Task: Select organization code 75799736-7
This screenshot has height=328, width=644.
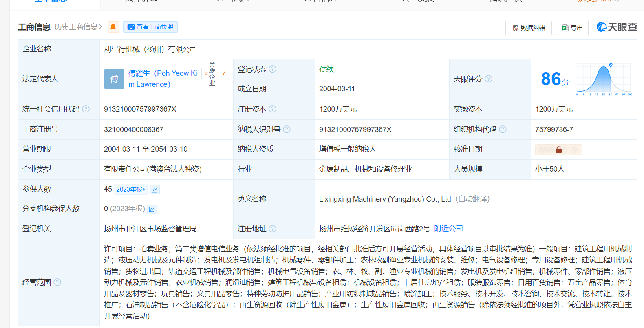Action: (x=554, y=129)
